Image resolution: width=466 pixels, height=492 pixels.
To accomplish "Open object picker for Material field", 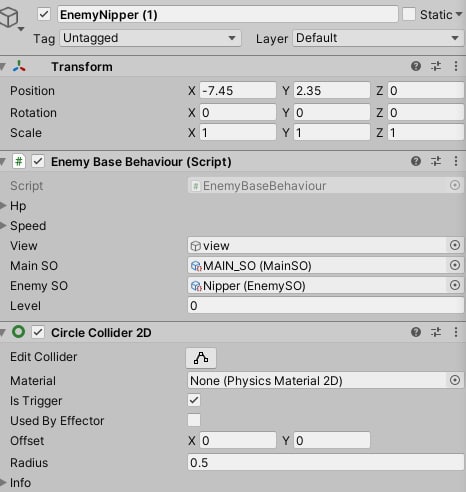I will 455,380.
